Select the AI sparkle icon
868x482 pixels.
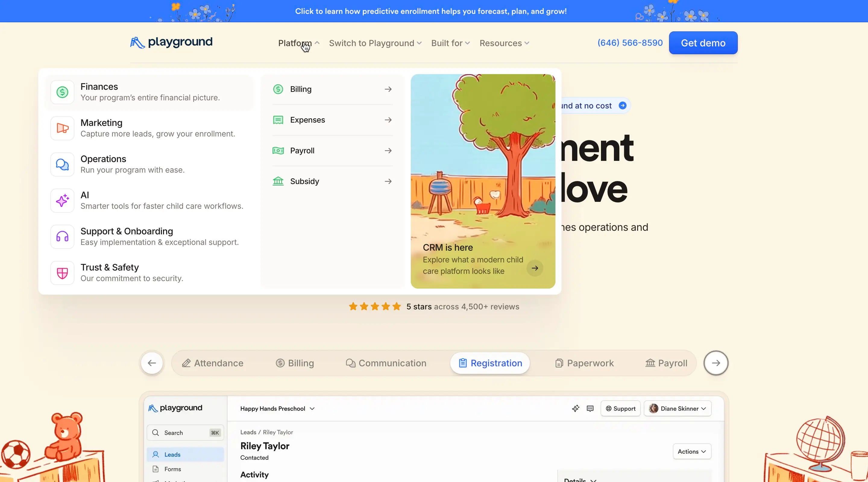(x=62, y=200)
